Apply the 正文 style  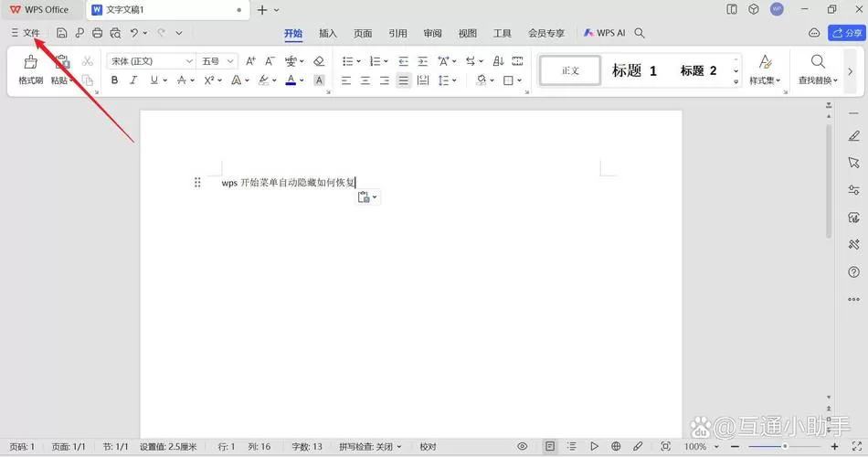tap(570, 70)
